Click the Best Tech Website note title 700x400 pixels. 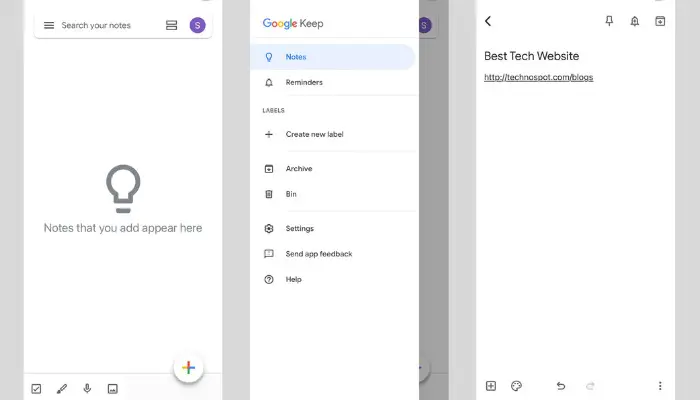pos(531,56)
